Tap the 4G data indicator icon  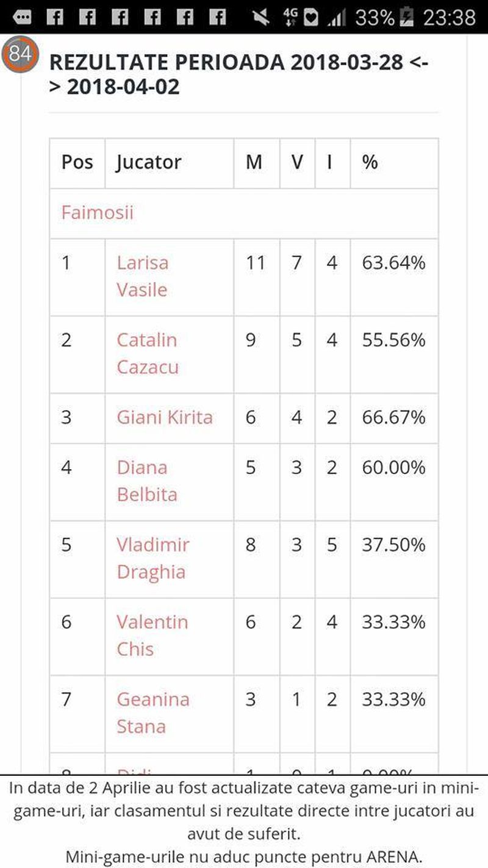point(290,17)
